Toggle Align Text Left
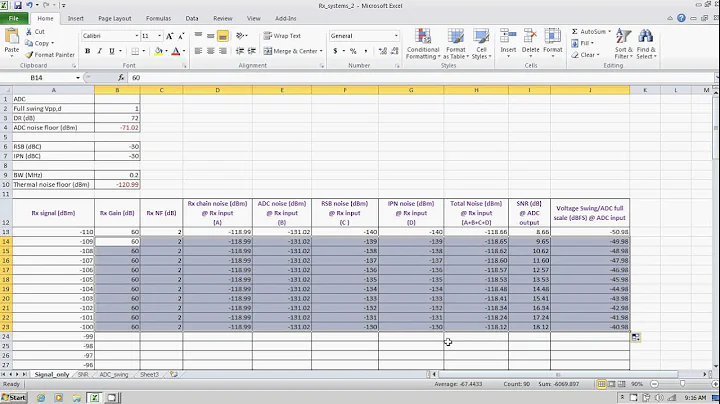 (198, 51)
